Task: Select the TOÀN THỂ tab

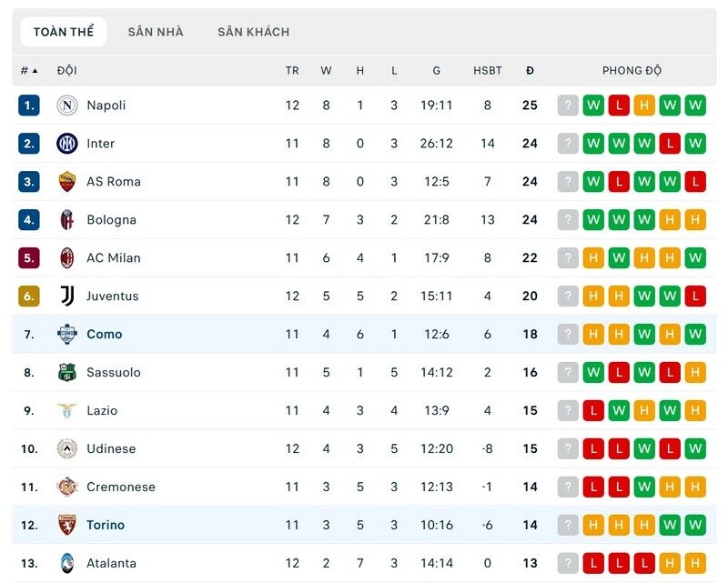Action: [64, 32]
